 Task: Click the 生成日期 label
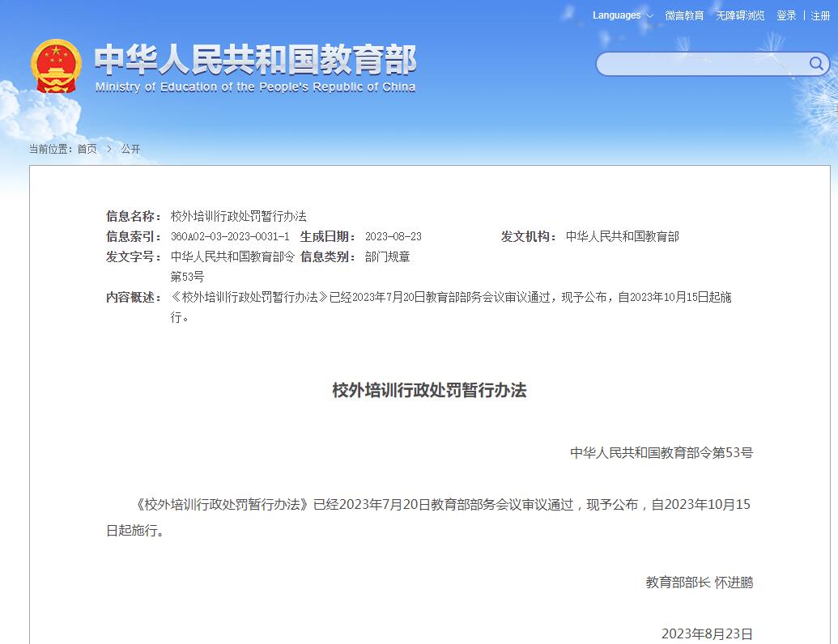tap(328, 236)
